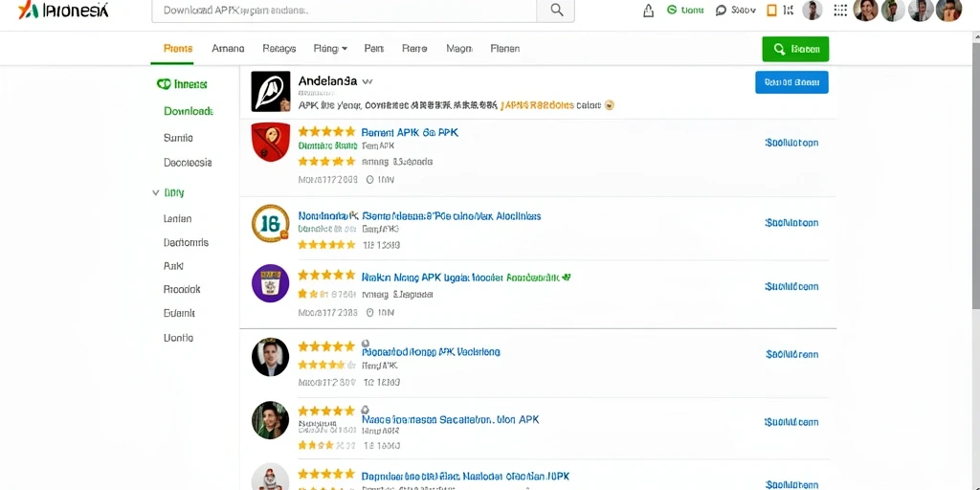Open the speech bubble chat icon in header

pyautogui.click(x=721, y=10)
